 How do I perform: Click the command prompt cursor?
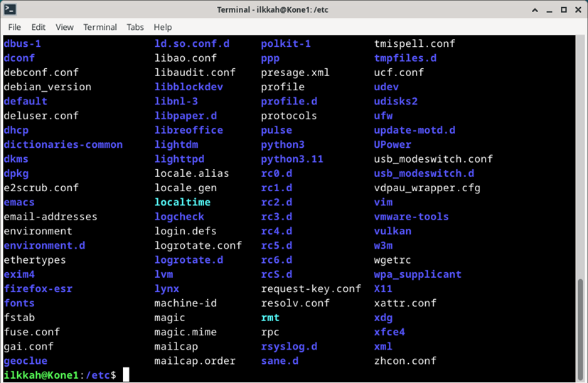click(126, 374)
